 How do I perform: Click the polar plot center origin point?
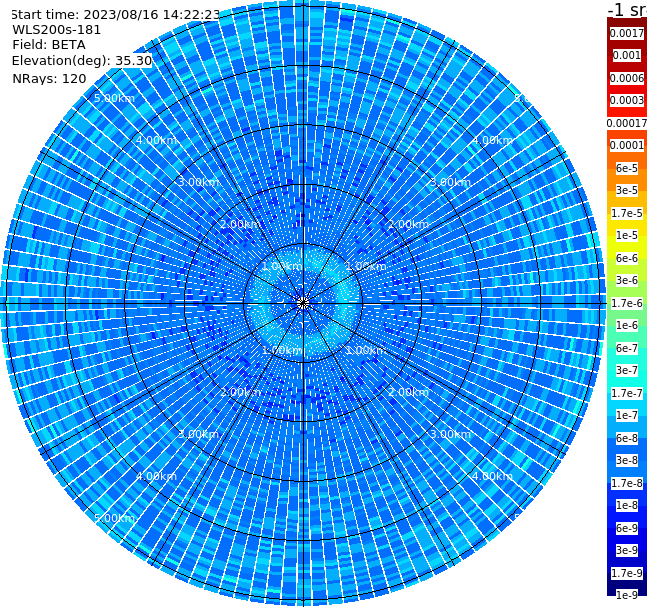coord(303,304)
